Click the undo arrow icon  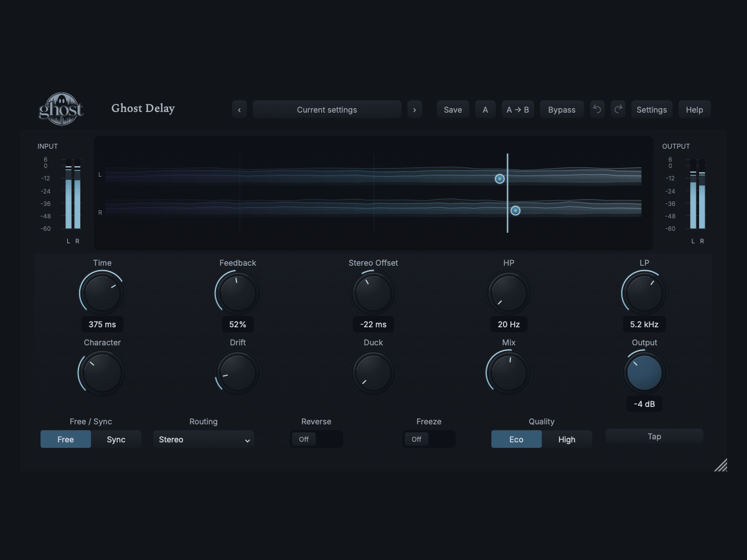pyautogui.click(x=598, y=110)
